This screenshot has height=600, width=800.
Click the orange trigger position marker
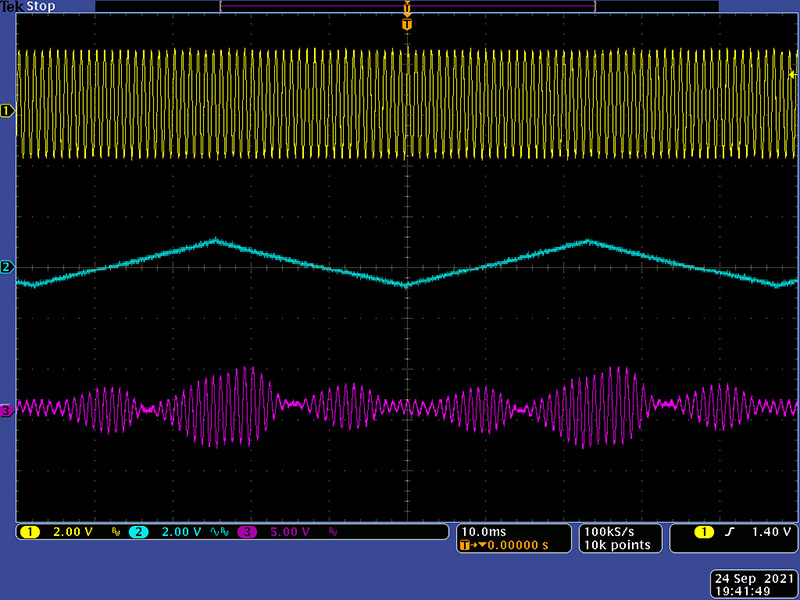point(406,23)
